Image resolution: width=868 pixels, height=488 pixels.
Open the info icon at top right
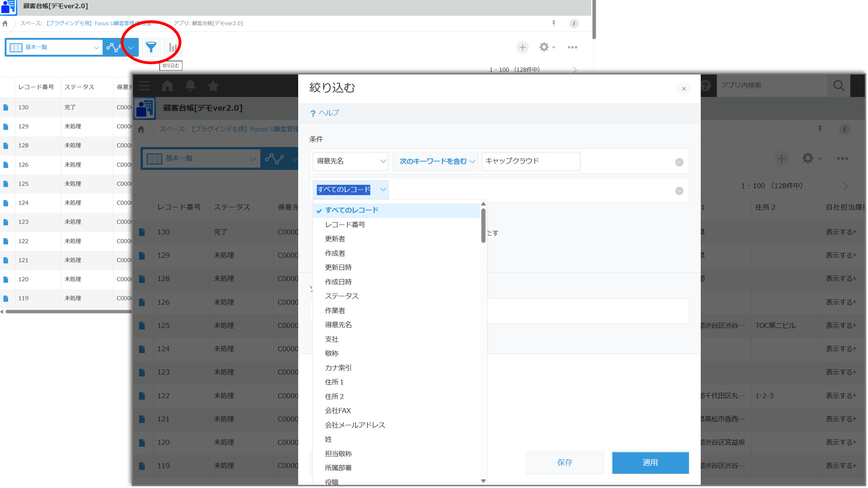coord(574,23)
